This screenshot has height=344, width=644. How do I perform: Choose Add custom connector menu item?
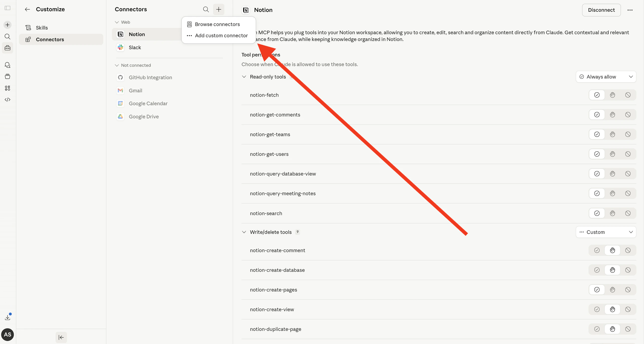221,35
